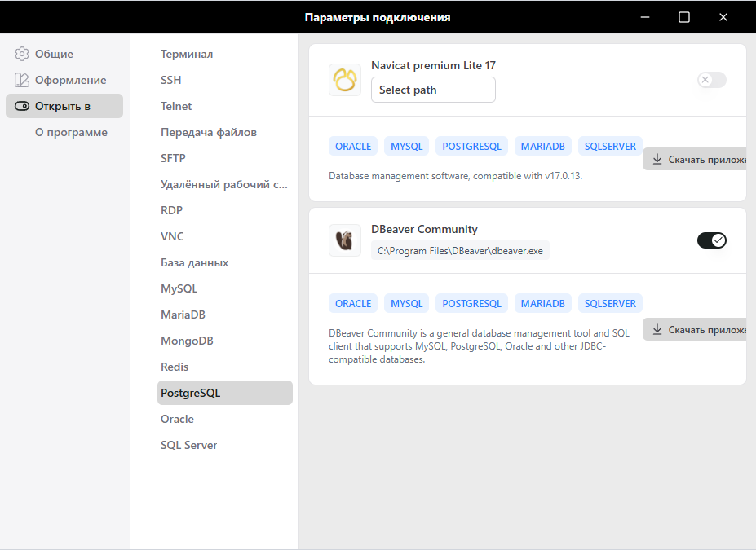Open the О программе section
Viewport: 756px width, 550px height.
pyautogui.click(x=64, y=132)
